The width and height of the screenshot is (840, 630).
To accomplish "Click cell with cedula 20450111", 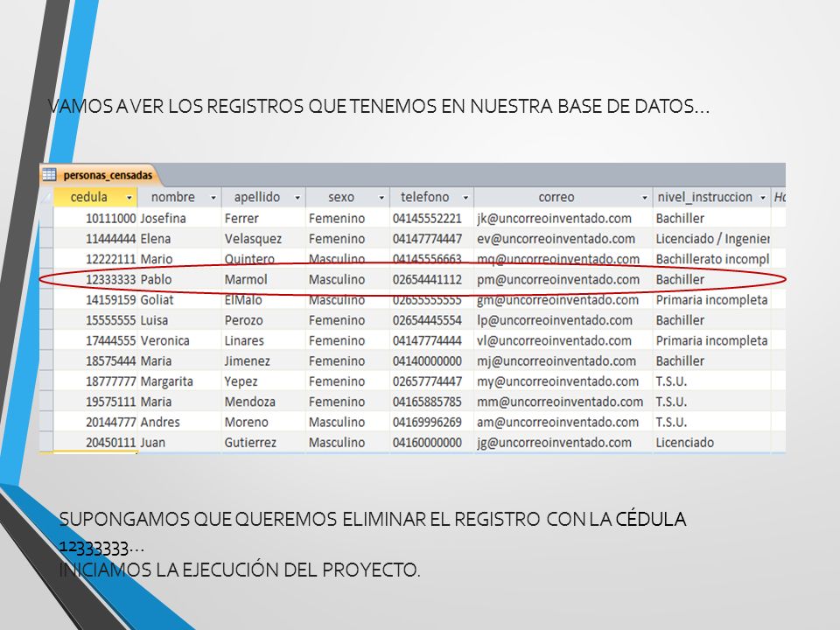I will pyautogui.click(x=95, y=442).
